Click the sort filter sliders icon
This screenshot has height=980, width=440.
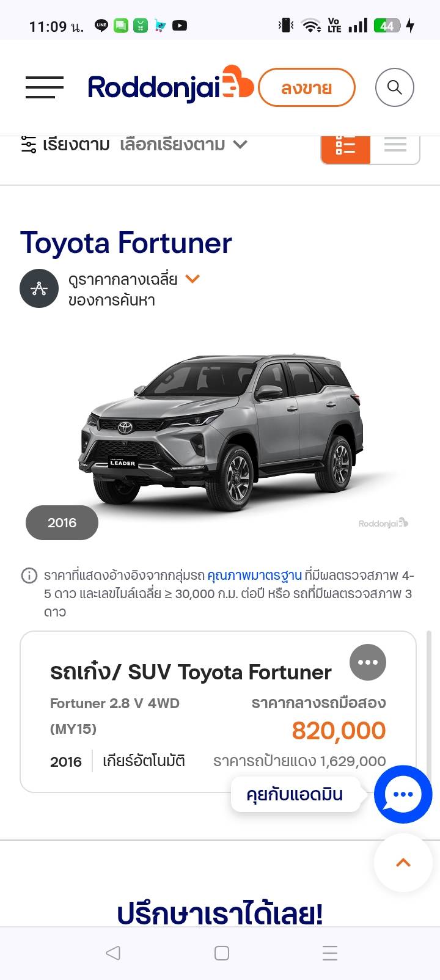(29, 144)
